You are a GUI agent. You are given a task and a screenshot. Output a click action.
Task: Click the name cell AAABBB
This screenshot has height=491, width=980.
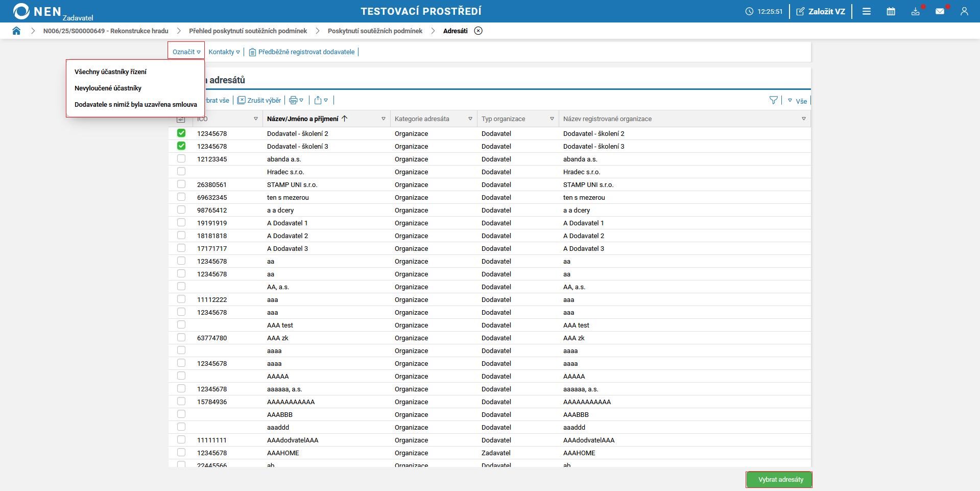pos(280,414)
